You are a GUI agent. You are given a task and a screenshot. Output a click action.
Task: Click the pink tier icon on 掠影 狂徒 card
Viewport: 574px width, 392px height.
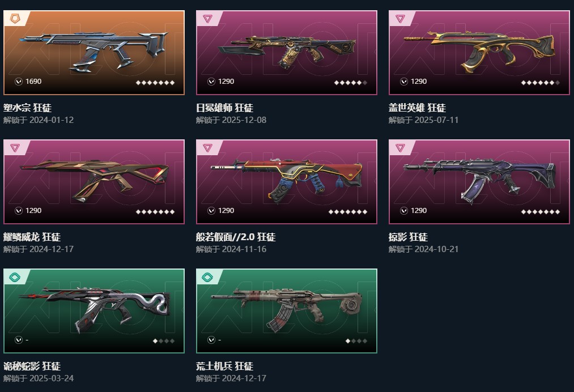pos(400,147)
